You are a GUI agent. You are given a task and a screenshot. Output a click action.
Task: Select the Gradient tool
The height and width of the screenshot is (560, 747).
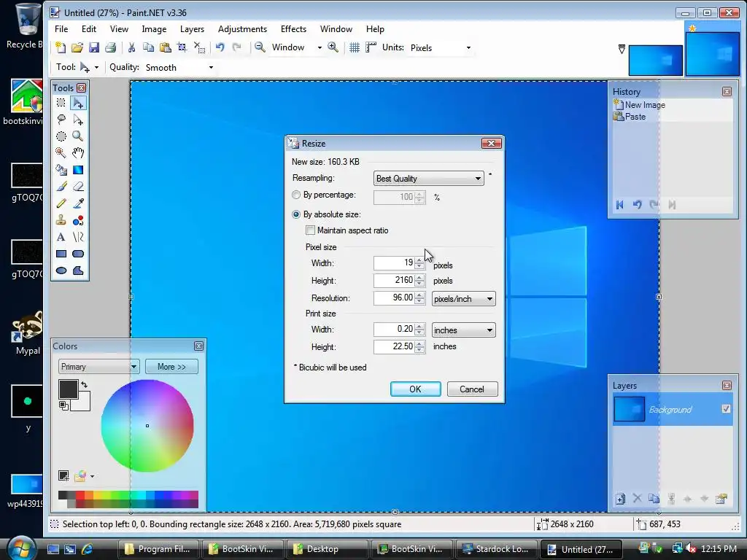(x=78, y=170)
